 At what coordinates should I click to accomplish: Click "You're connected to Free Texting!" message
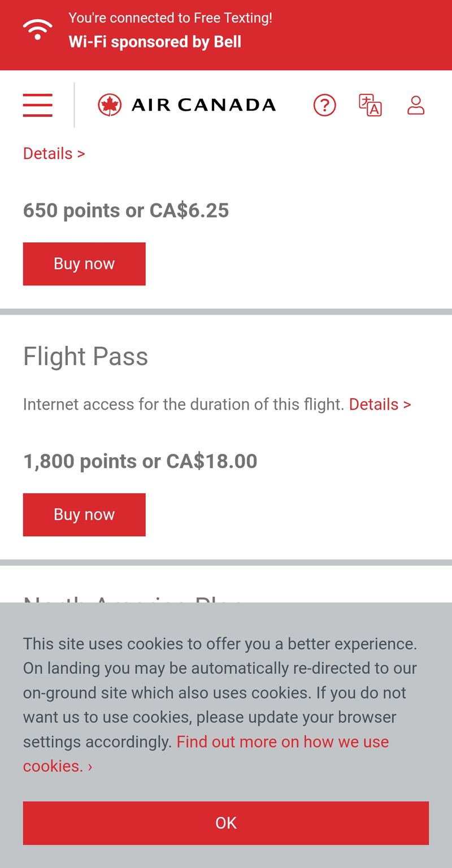pyautogui.click(x=170, y=18)
